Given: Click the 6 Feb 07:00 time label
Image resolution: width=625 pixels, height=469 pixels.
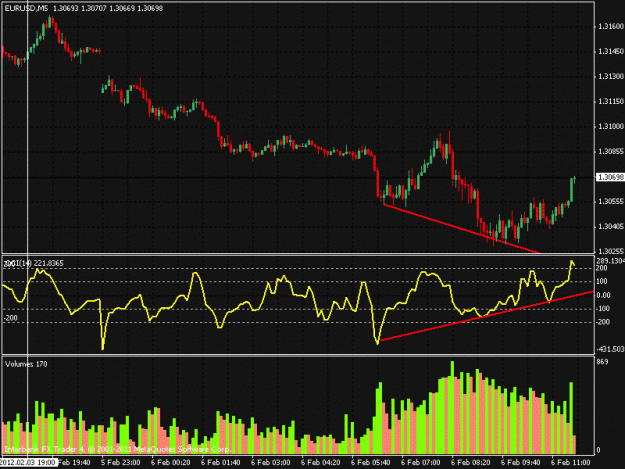Looking at the screenshot, I should coord(421,462).
